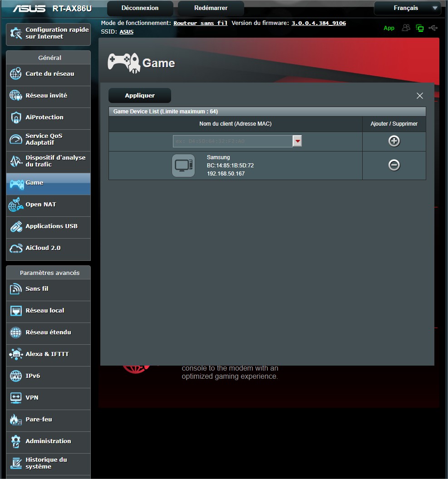Screen dimensions: 448x479
Task: Open the firmware version 3.0.0.4.384_9106 link
Action: click(318, 23)
